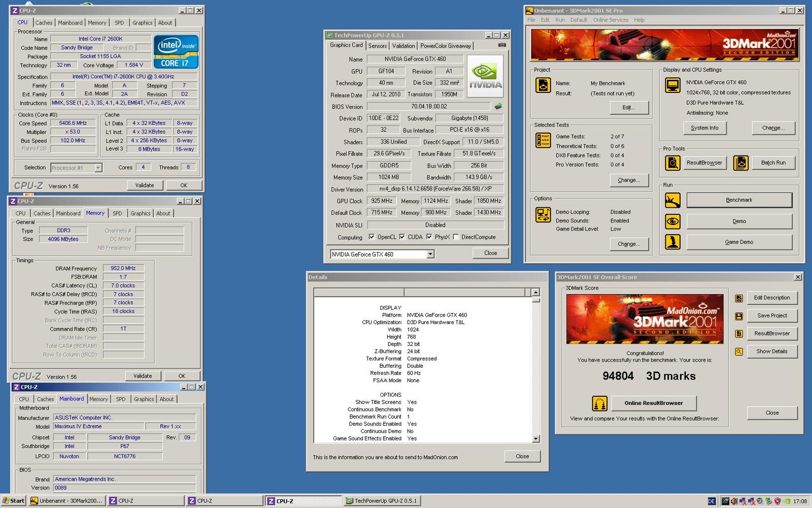Open the Help menu in 3DMark2001
Viewport: 812px width, 508px height.
639,20
